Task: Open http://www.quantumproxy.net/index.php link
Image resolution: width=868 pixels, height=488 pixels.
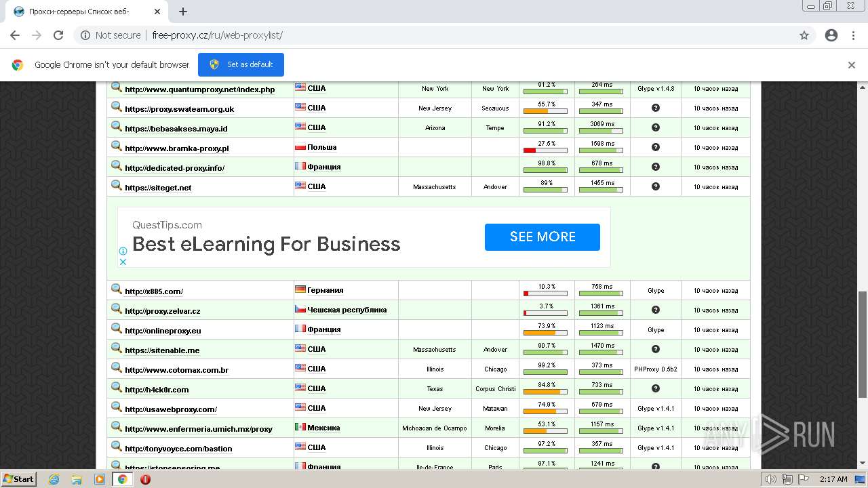Action: pos(200,89)
